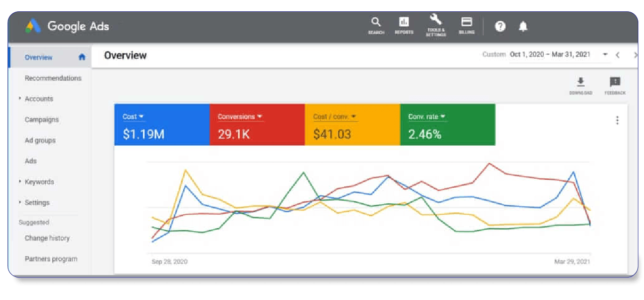
Task: Click the Suggested section label
Action: 34,222
